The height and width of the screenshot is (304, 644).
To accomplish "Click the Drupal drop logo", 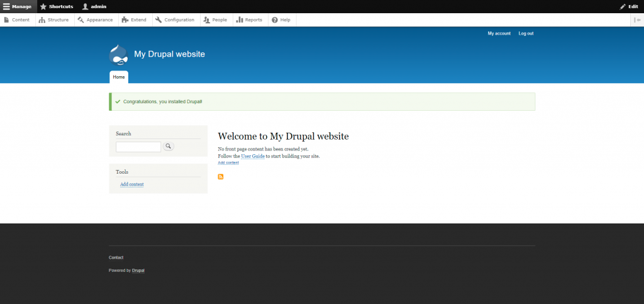I will [x=119, y=55].
